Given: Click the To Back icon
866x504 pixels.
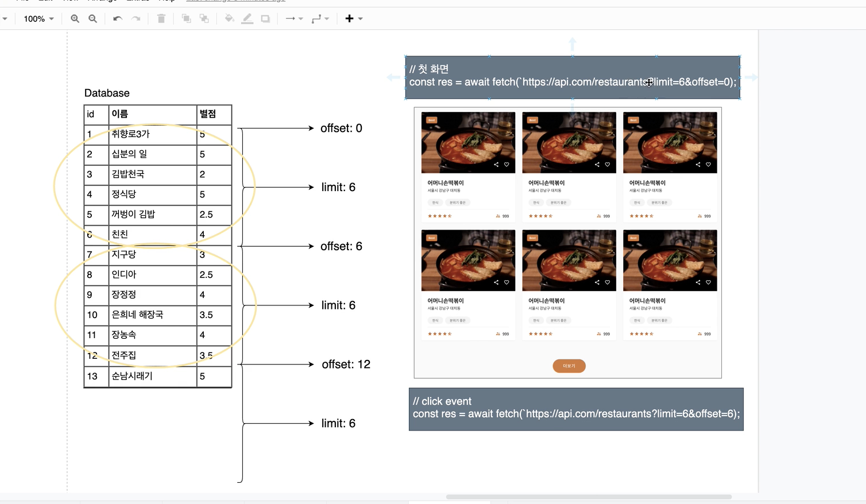Looking at the screenshot, I should click(x=204, y=19).
